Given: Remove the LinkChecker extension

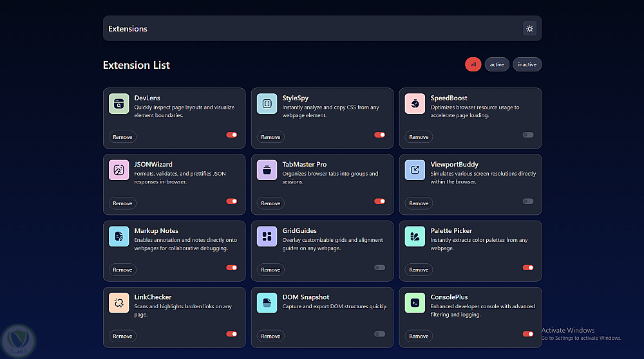Looking at the screenshot, I should 122,336.
